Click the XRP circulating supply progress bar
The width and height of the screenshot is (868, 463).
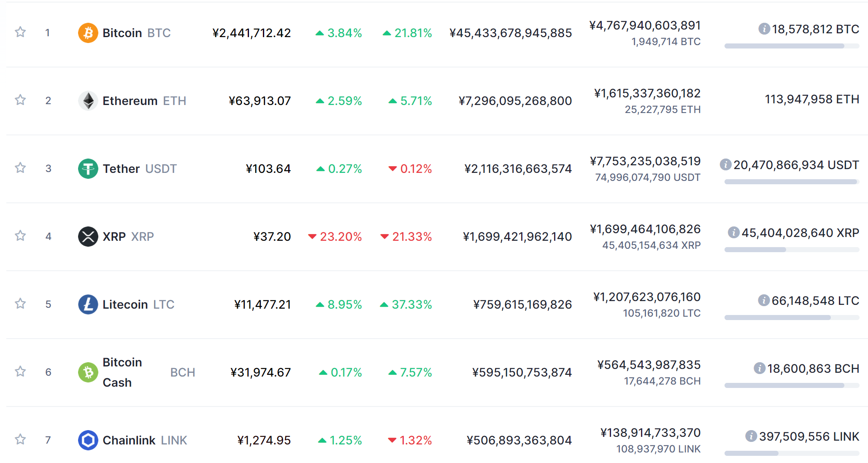(792, 250)
